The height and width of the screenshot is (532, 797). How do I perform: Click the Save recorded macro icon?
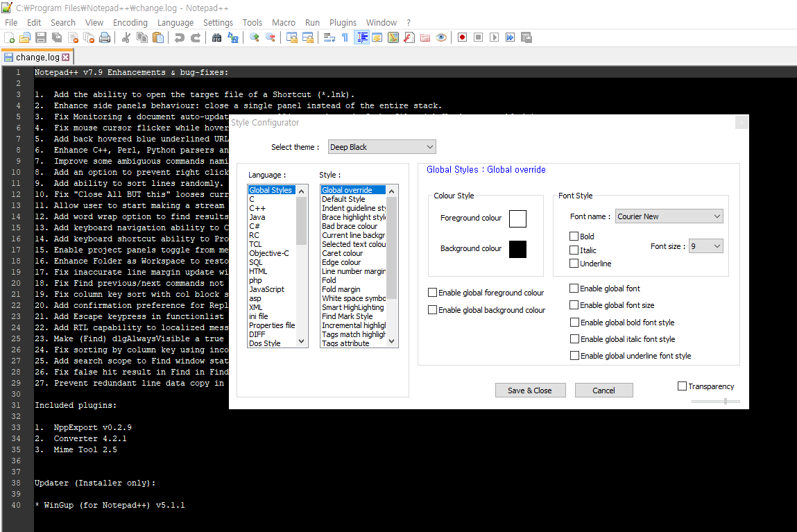pyautogui.click(x=526, y=37)
